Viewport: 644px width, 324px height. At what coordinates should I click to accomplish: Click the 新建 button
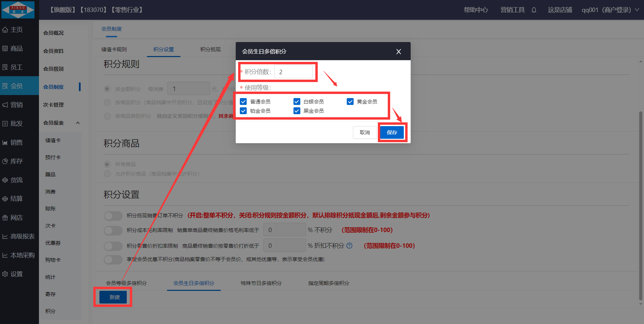point(113,297)
